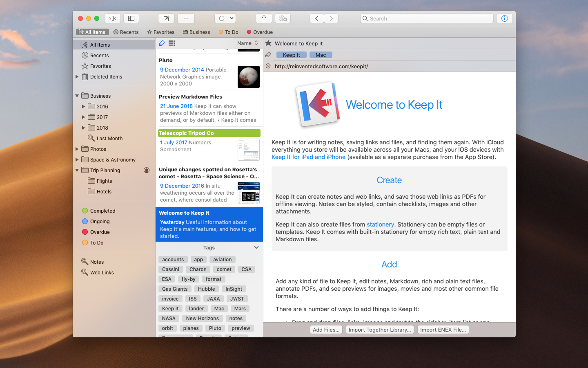Open the Name sort order dropdown
588x368 pixels.
tap(247, 43)
